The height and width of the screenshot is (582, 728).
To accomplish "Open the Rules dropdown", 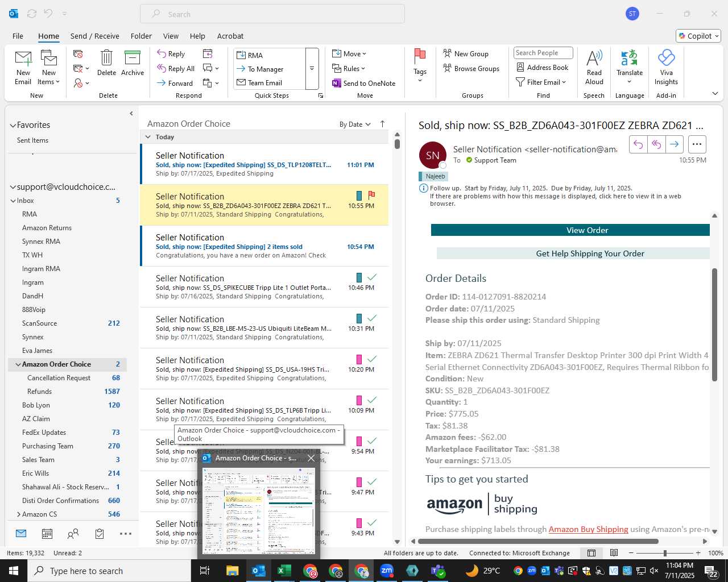I will [349, 68].
